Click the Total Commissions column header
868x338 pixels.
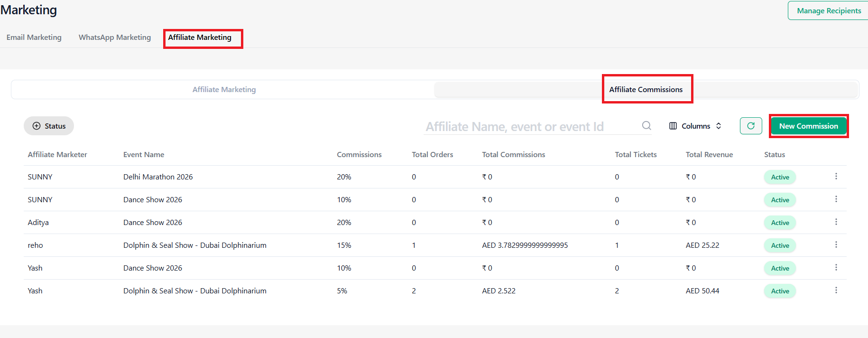pos(514,155)
